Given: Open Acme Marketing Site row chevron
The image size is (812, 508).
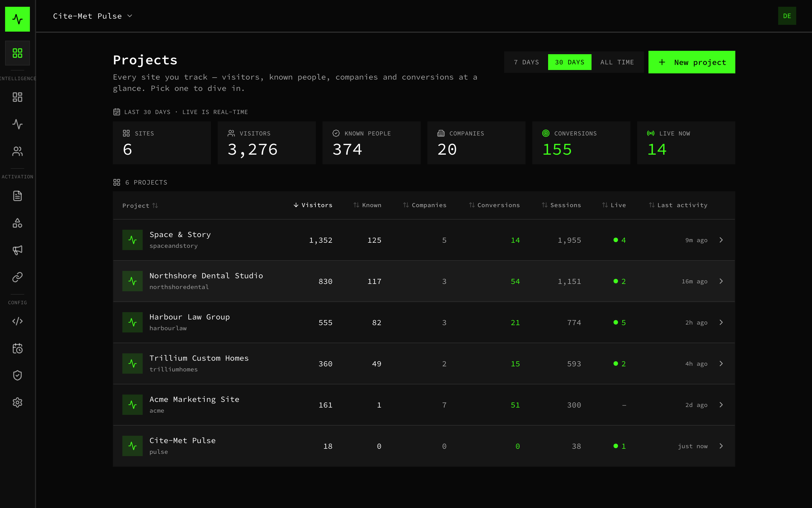Looking at the screenshot, I should (721, 405).
